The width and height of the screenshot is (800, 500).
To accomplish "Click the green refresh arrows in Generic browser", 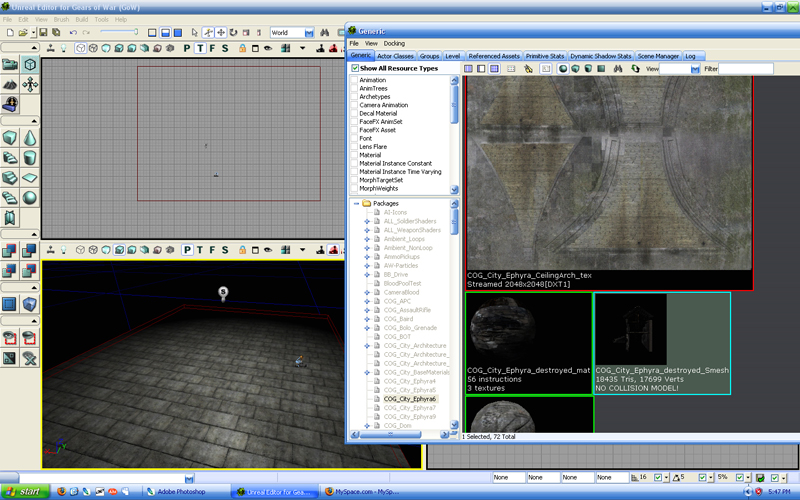I will 635,68.
